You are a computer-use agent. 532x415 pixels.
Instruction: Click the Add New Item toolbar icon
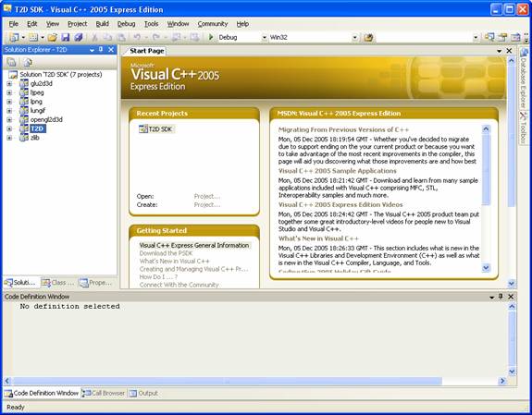tap(33, 37)
